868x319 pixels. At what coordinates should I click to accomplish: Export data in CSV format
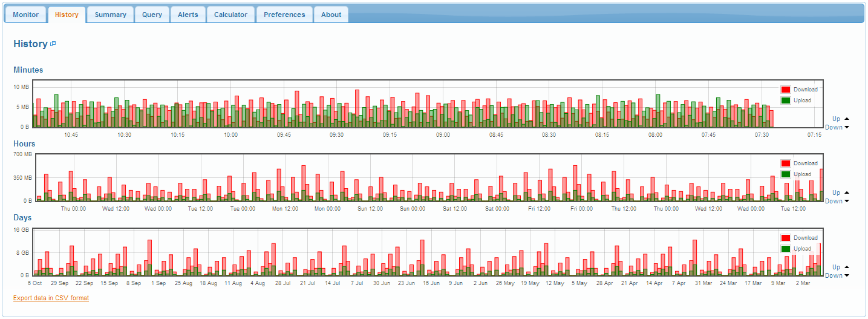pos(51,298)
